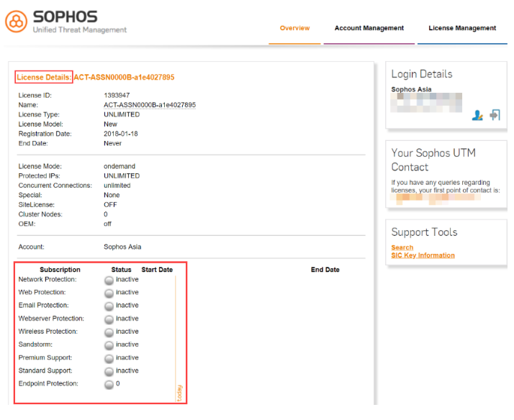Image resolution: width=514 pixels, height=420 pixels.
Task: Click the Web Protection status indicator
Action: click(x=109, y=293)
